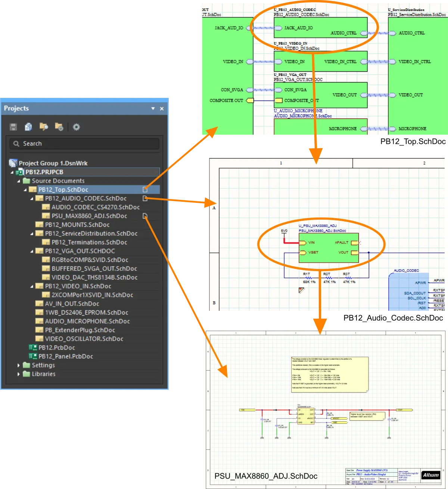Collapse the Source Documents folder

[x=19, y=181]
